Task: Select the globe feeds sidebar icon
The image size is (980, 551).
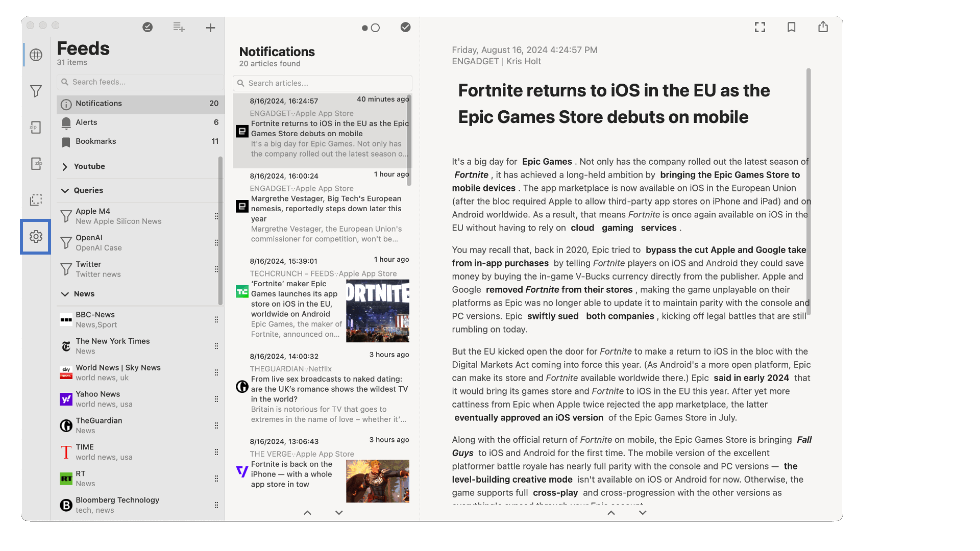Action: click(x=36, y=55)
